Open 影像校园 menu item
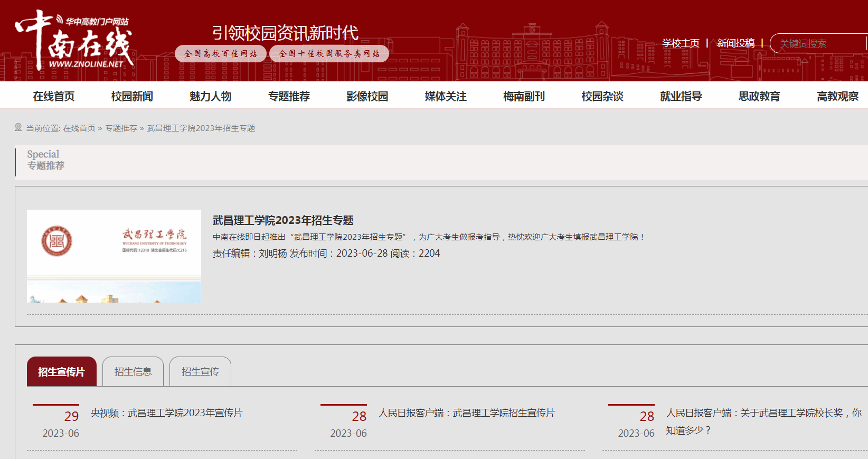 click(367, 96)
